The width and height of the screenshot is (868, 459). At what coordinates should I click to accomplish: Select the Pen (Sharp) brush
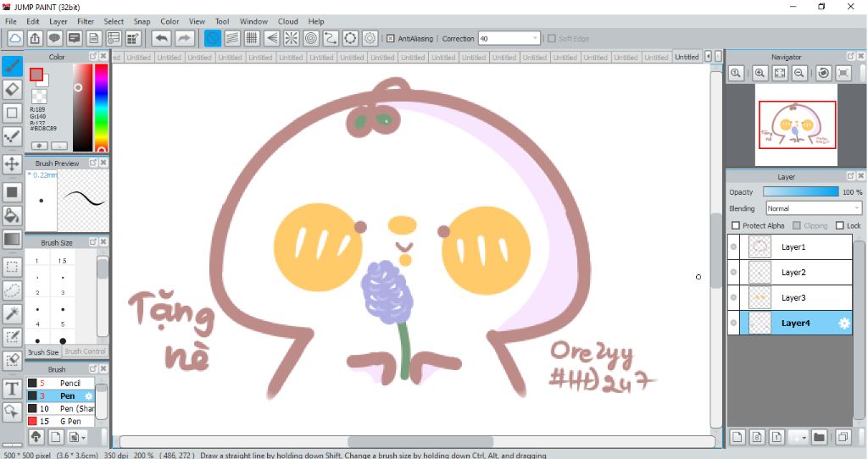(x=61, y=409)
